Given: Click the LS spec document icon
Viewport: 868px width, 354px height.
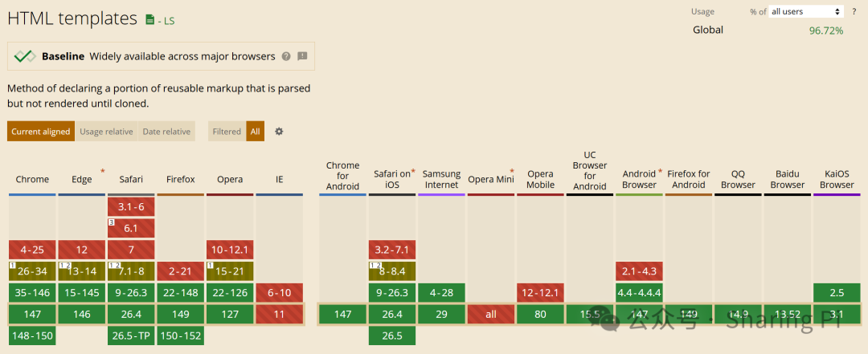Looking at the screenshot, I should click(x=150, y=19).
